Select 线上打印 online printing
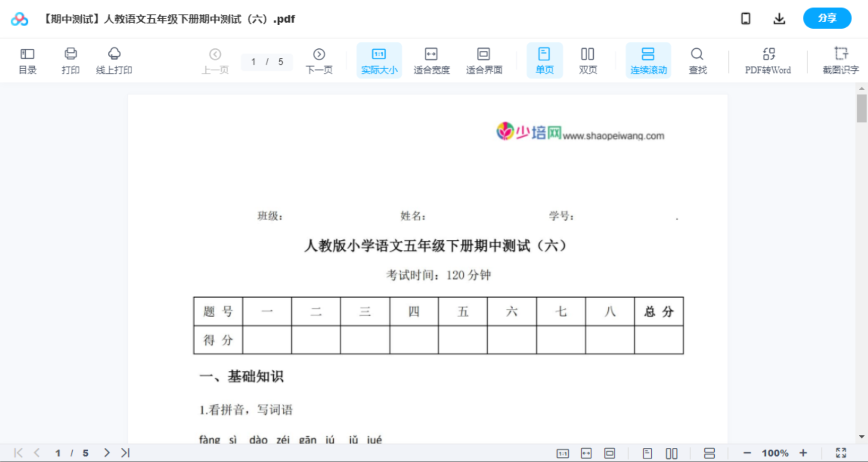The width and height of the screenshot is (868, 462). tap(114, 60)
